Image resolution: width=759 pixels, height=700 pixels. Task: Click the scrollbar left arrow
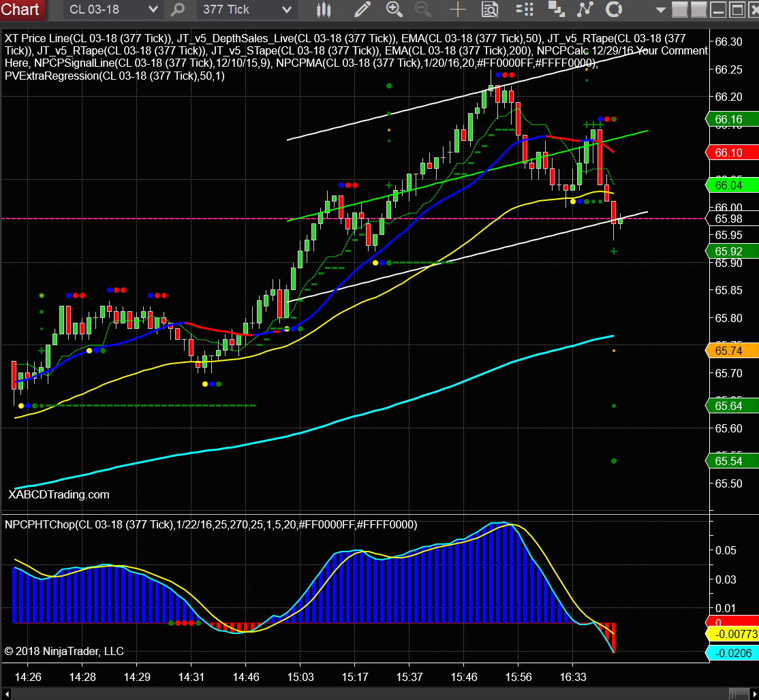(x=6, y=694)
